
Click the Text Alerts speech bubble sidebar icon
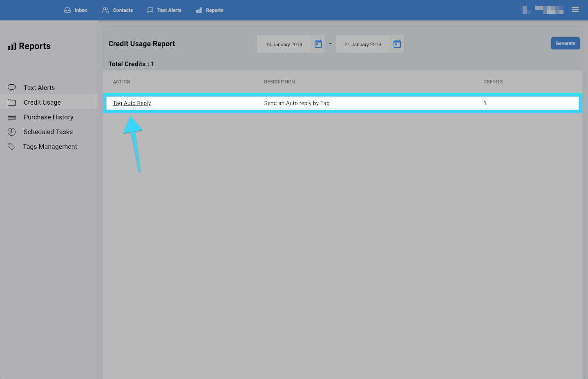12,87
